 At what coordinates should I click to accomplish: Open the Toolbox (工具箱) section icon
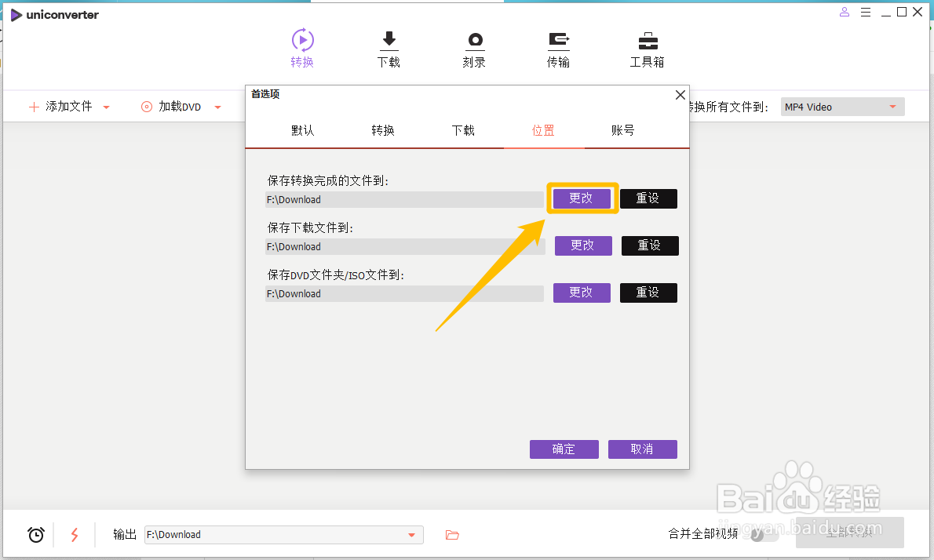pyautogui.click(x=648, y=41)
